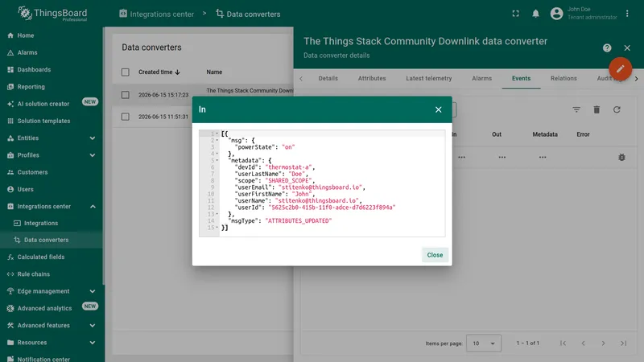
Task: Click Integrations center breadcrumb
Action: (x=156, y=14)
